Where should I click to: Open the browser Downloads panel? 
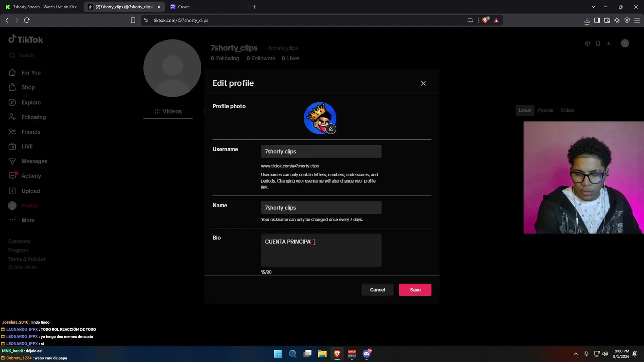pos(587,20)
